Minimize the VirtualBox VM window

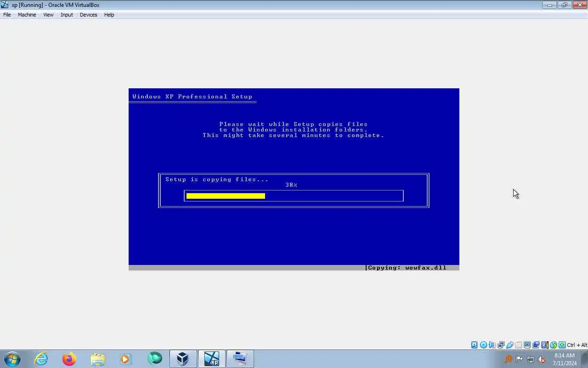coord(549,5)
